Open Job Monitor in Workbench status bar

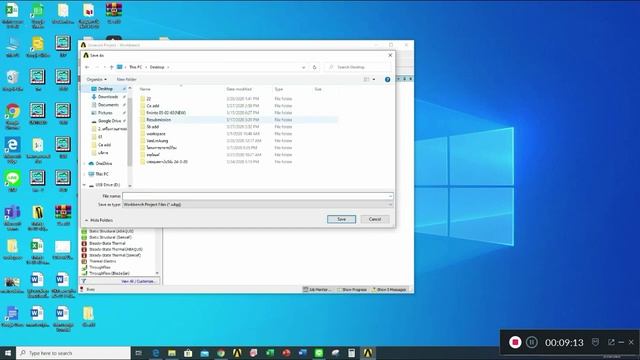tap(317, 289)
